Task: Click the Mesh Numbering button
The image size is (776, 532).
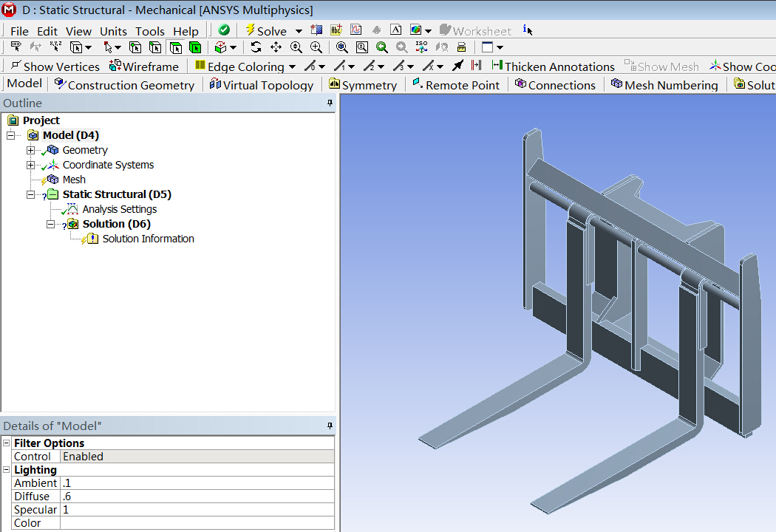Action: 664,85
